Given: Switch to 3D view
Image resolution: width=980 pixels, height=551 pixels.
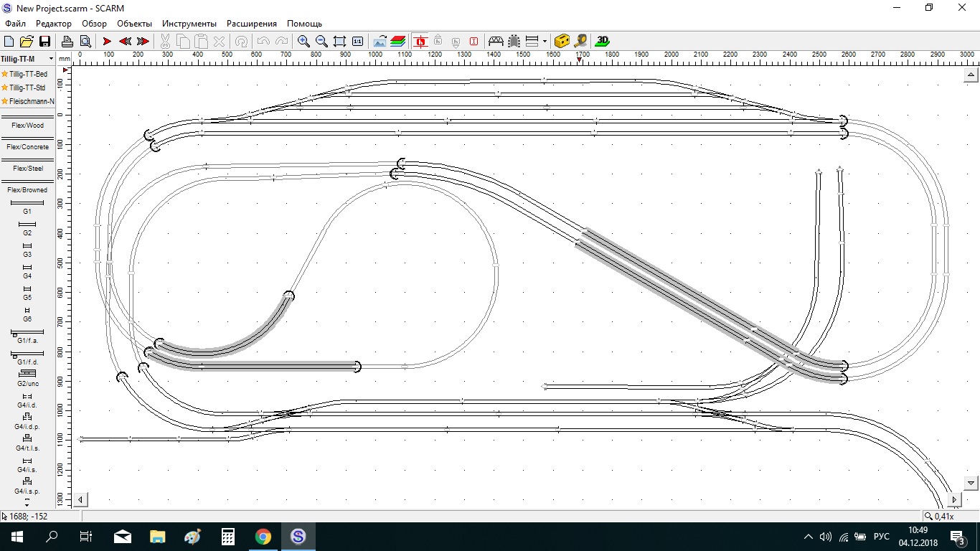Looking at the screenshot, I should pyautogui.click(x=603, y=42).
